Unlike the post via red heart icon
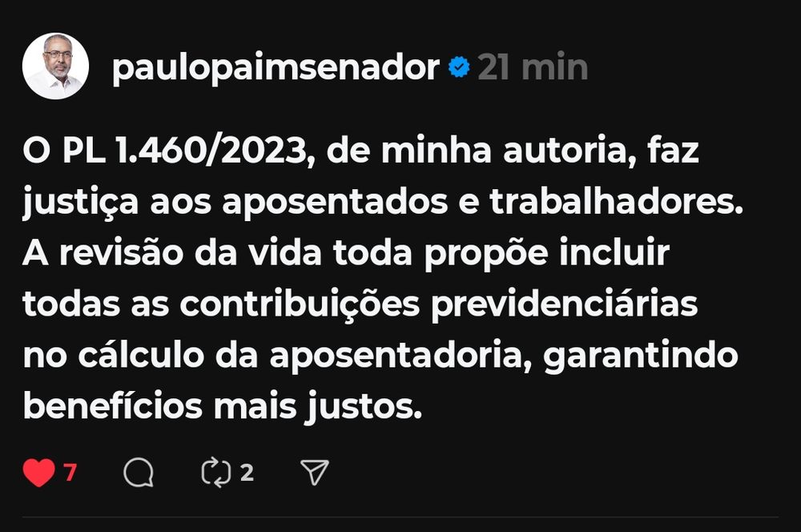Viewport: 801px width, 532px height. [x=38, y=472]
